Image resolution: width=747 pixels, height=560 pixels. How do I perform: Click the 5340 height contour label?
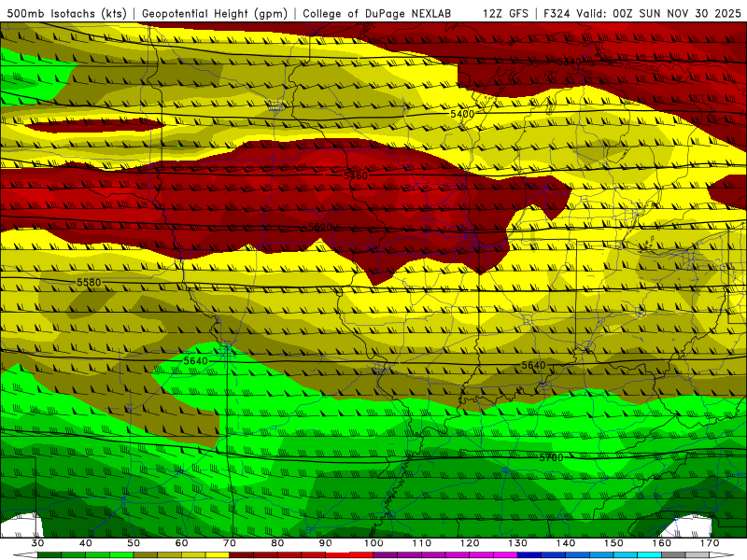(x=570, y=62)
